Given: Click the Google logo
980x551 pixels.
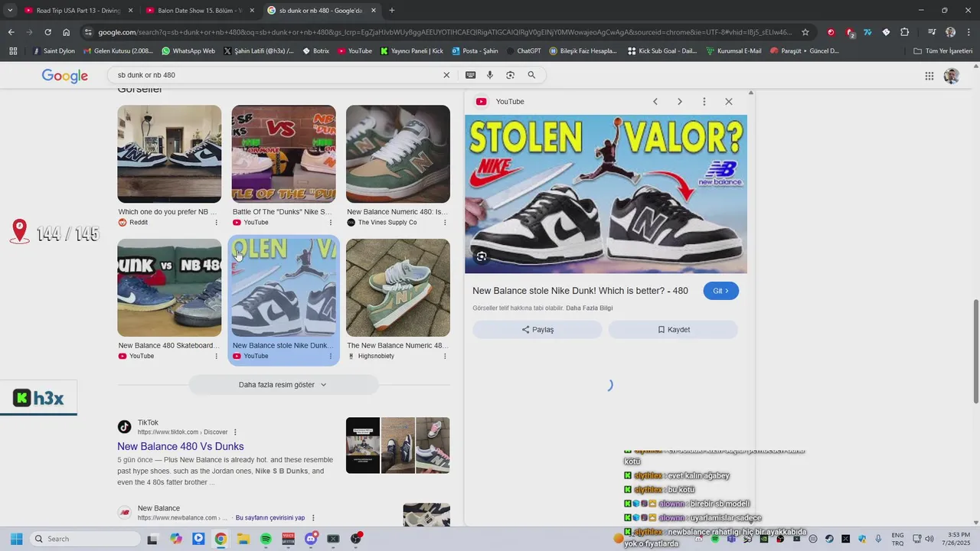Looking at the screenshot, I should [x=65, y=76].
